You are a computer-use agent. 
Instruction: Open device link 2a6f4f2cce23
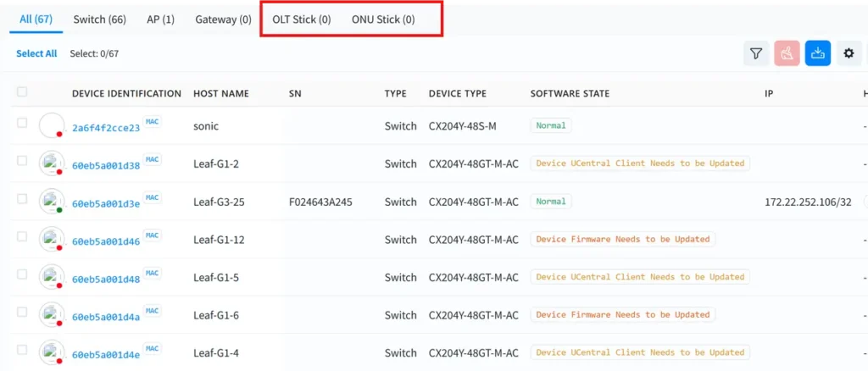[x=106, y=128]
